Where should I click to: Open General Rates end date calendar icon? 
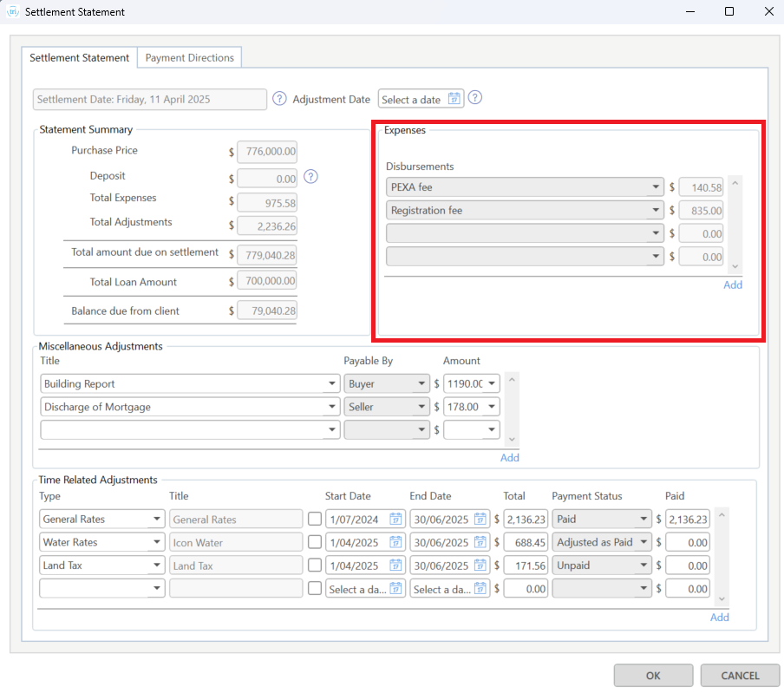click(x=480, y=520)
